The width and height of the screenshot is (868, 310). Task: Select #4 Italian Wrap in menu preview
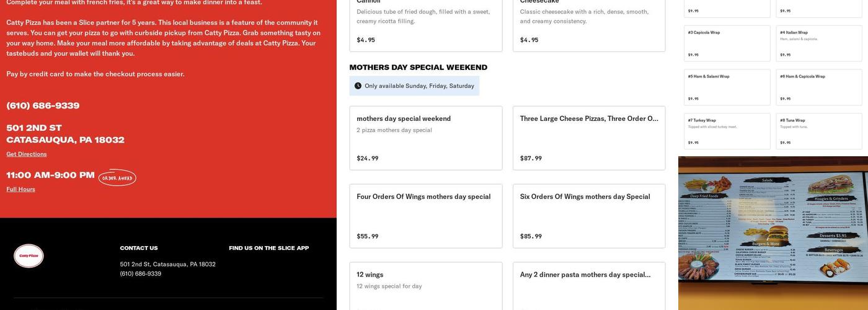818,43
